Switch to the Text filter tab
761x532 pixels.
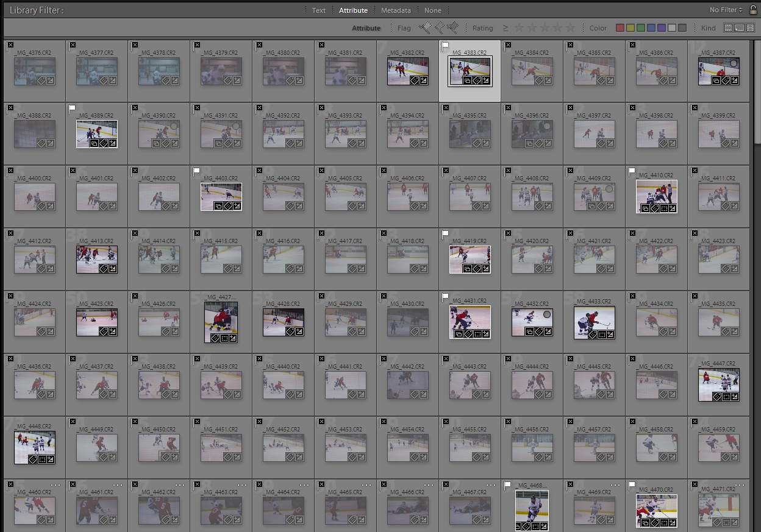click(318, 10)
